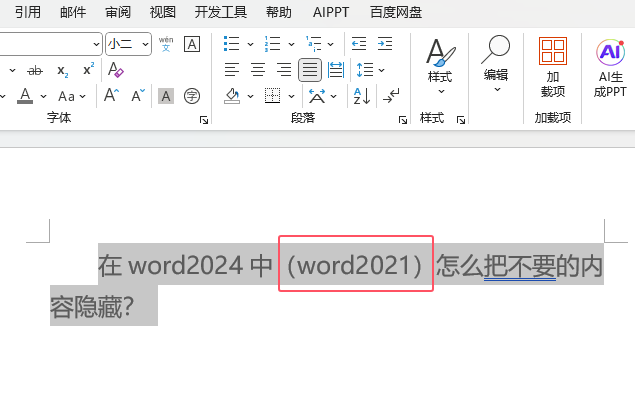This screenshot has width=635, height=393.
Task: Switch to the 视图 tab
Action: pyautogui.click(x=162, y=12)
